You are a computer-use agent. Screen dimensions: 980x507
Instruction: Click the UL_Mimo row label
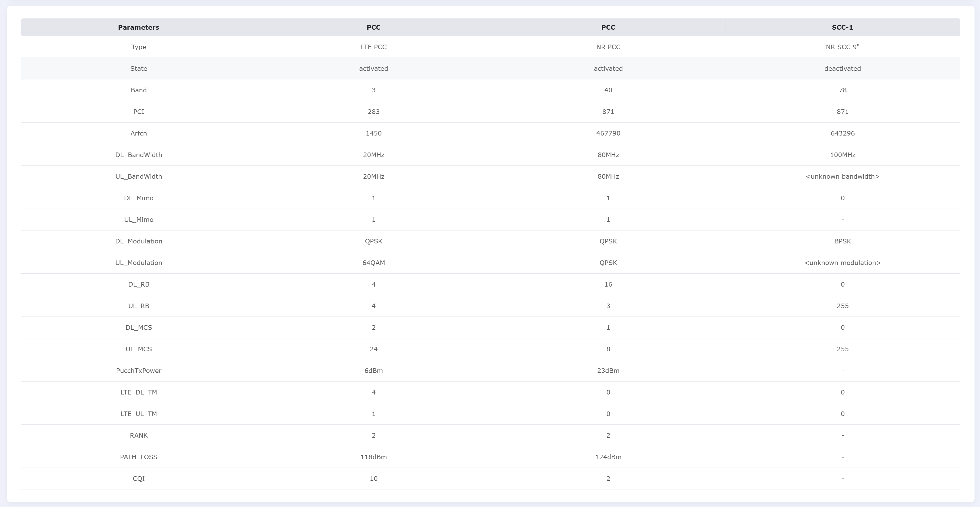[x=138, y=220]
